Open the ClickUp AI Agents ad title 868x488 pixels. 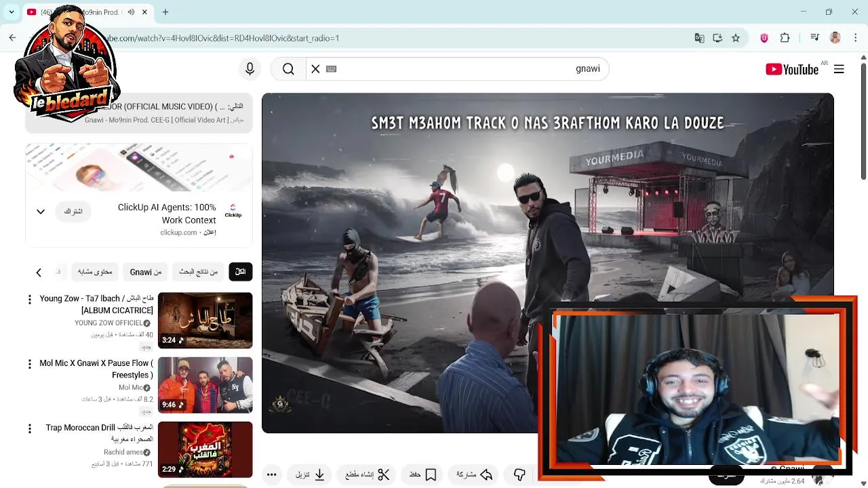point(167,213)
